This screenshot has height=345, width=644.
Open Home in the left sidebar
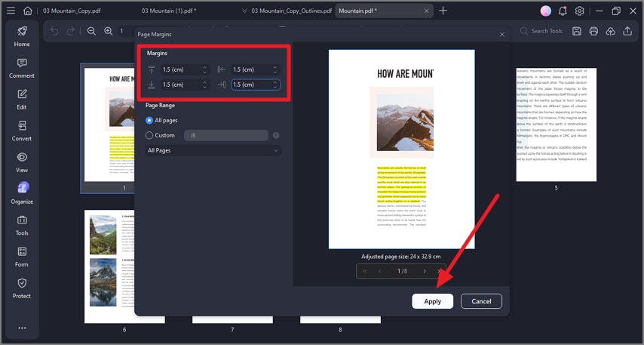click(x=22, y=36)
